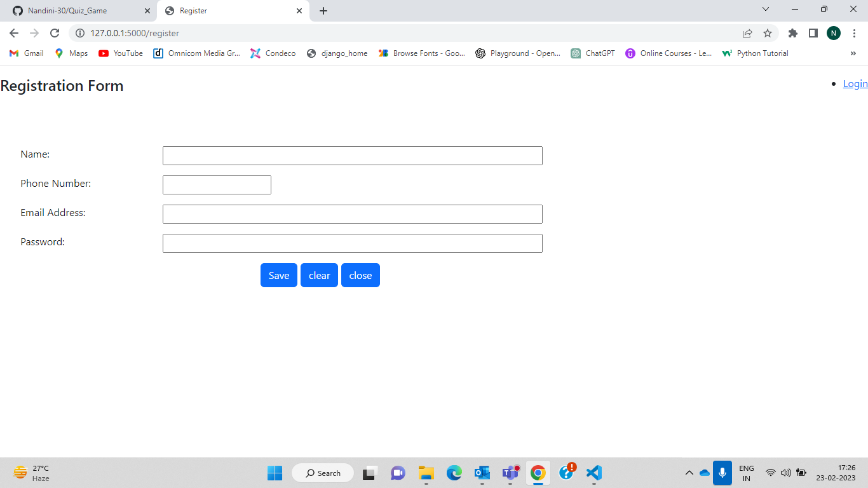The width and height of the screenshot is (868, 488).
Task: Open the browser Extensions icon
Action: point(793,32)
